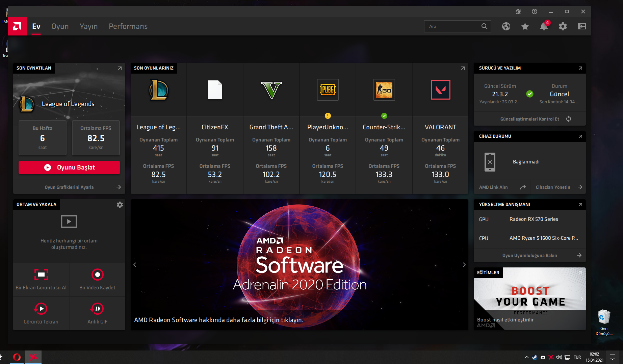The image size is (623, 364).
Task: Open Ortam ve Yakala settings gear
Action: [120, 205]
